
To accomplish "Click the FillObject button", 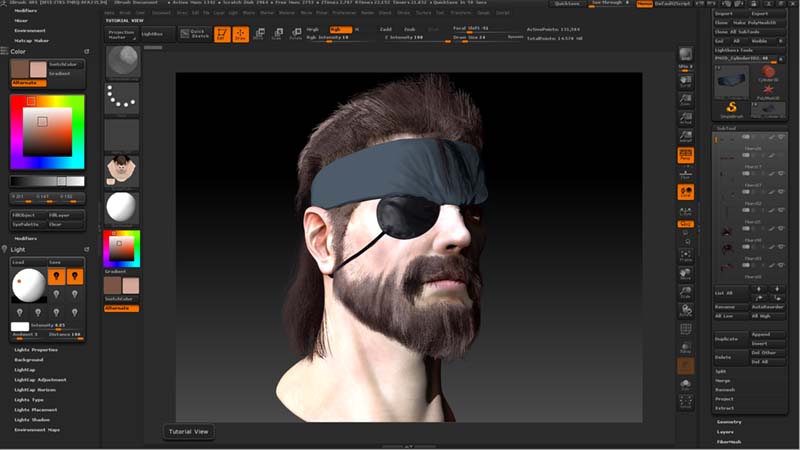I will (x=28, y=215).
